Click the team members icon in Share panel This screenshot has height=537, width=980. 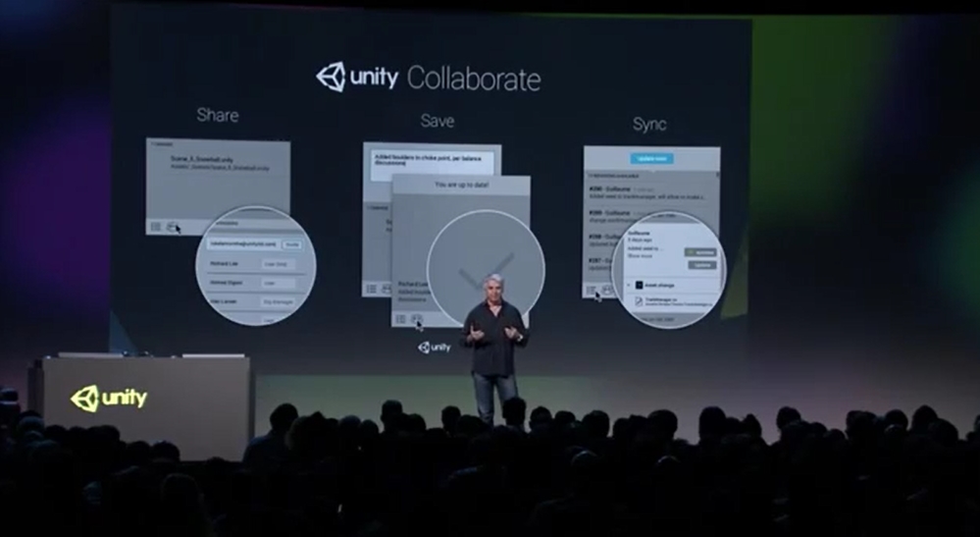point(173,227)
